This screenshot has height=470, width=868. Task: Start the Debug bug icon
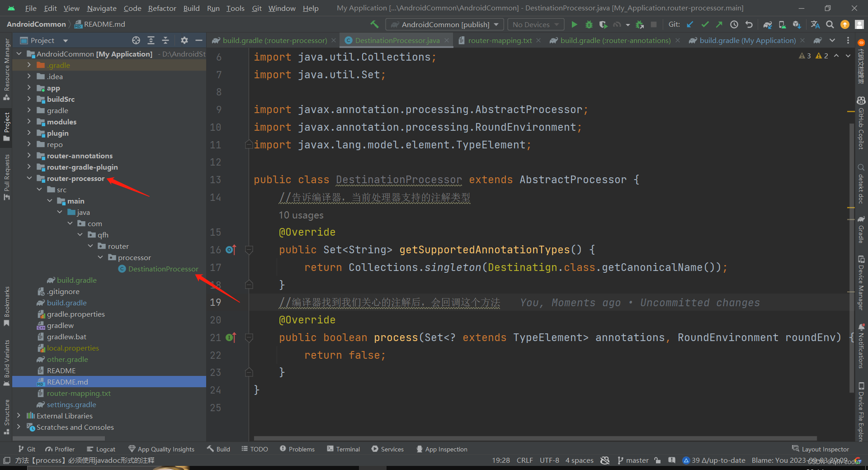point(589,24)
